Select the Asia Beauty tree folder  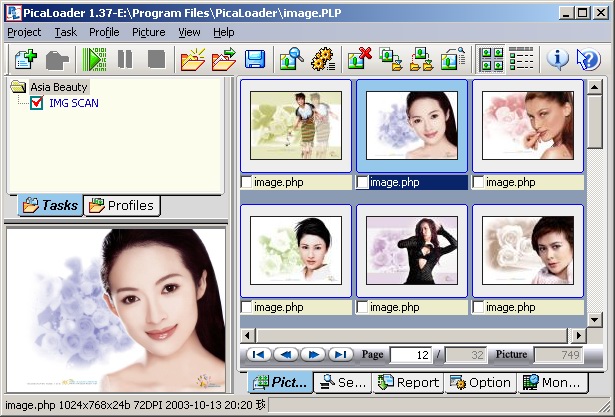pyautogui.click(x=58, y=87)
